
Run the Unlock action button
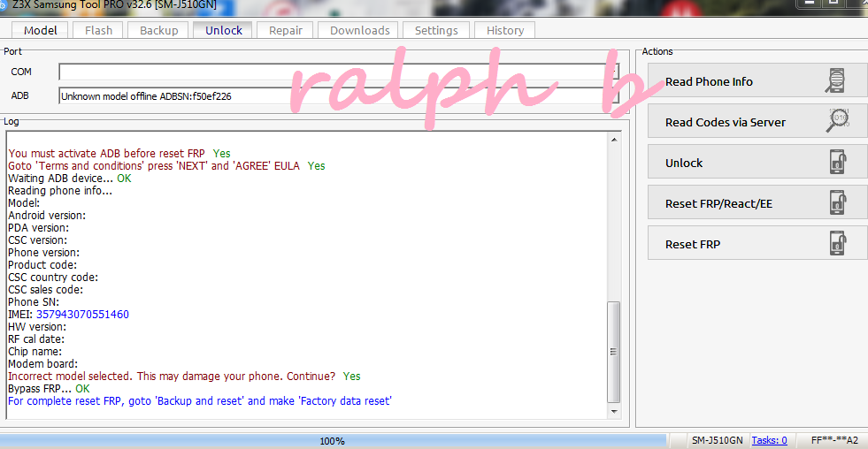(x=757, y=163)
